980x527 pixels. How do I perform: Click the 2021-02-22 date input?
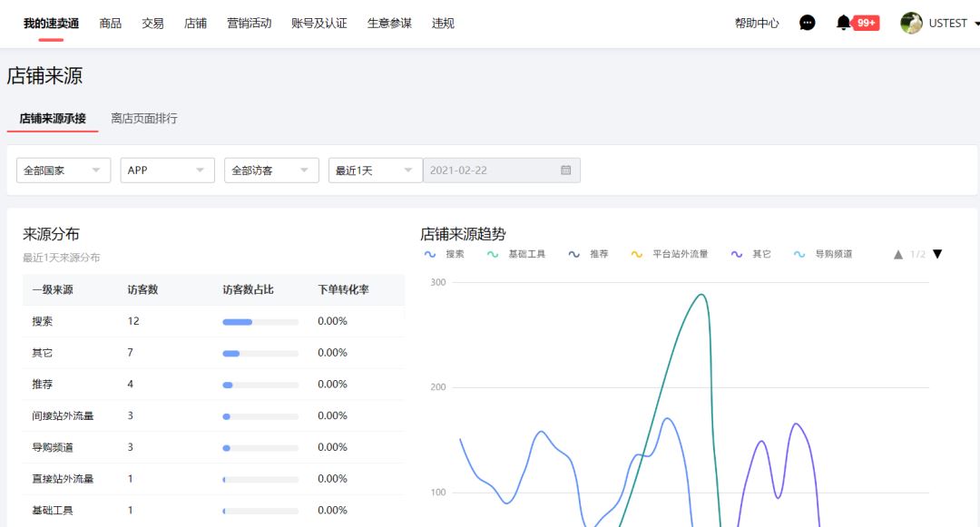click(501, 170)
